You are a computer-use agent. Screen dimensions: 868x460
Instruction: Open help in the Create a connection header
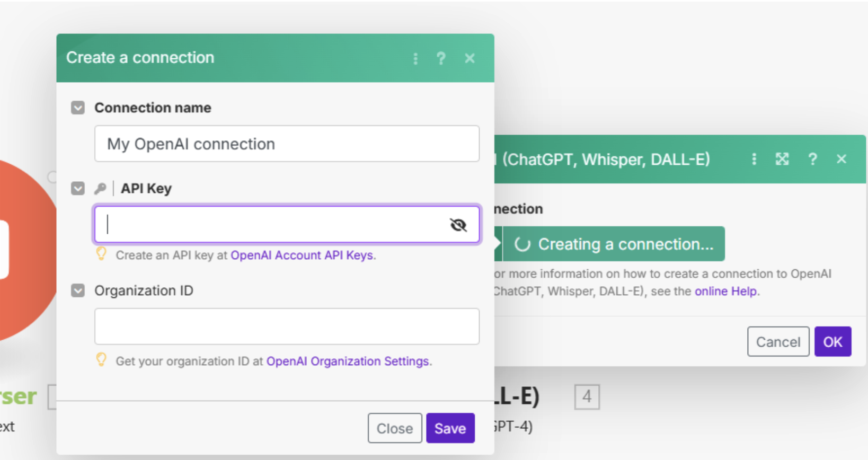tap(441, 58)
